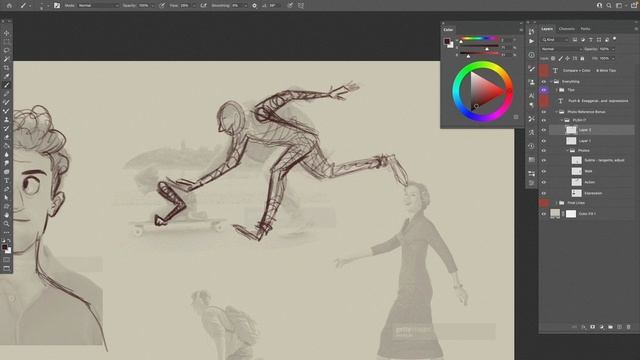This screenshot has width=640, height=360.
Task: Expand the Final Lines group
Action: point(556,203)
